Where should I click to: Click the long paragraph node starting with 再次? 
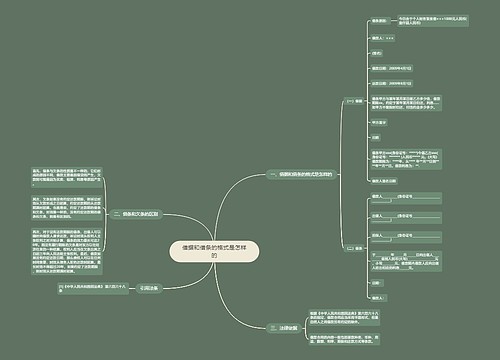(x=67, y=251)
